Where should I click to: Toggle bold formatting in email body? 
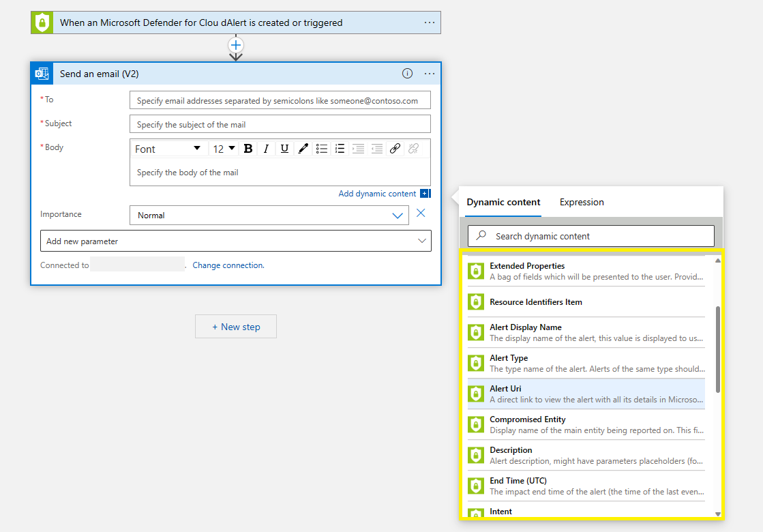pyautogui.click(x=248, y=148)
